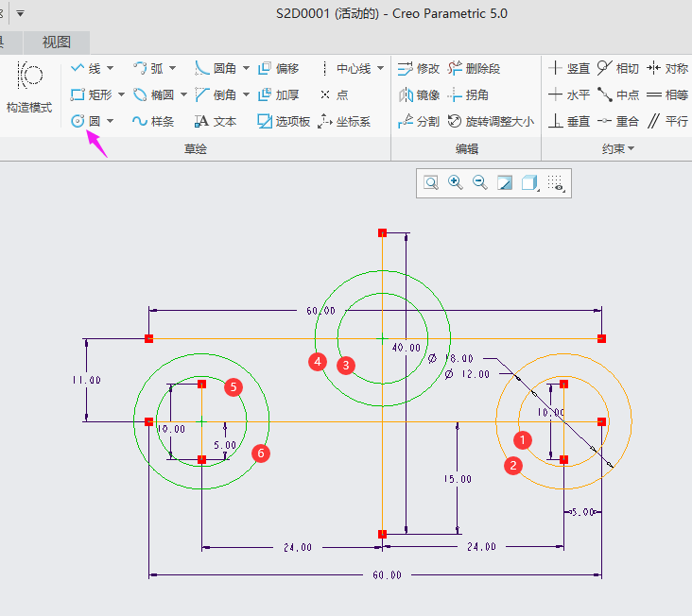Click the 18.00 diameter dimension value

tap(458, 359)
